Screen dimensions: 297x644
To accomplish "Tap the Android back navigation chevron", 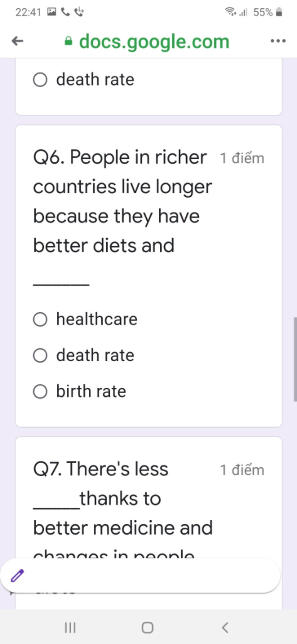I will 225,627.
